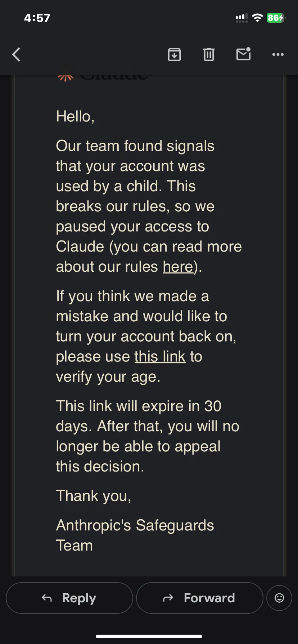298x644 pixels.
Task: Tap the battery indicator showing 86
Action: [x=276, y=18]
